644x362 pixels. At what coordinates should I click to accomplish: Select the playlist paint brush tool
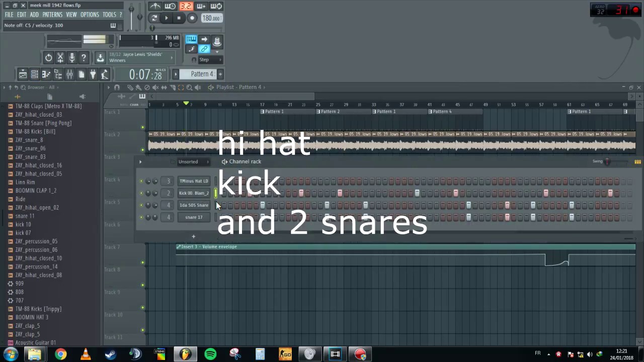point(138,87)
